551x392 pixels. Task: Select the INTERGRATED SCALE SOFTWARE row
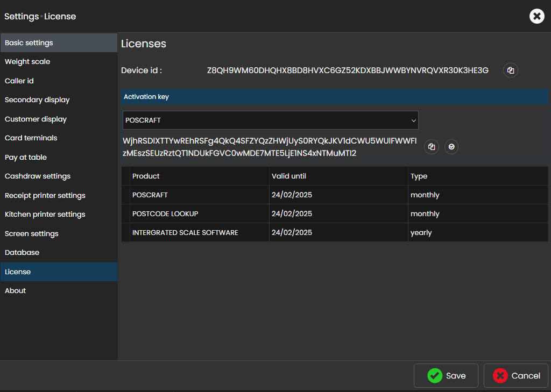click(185, 233)
